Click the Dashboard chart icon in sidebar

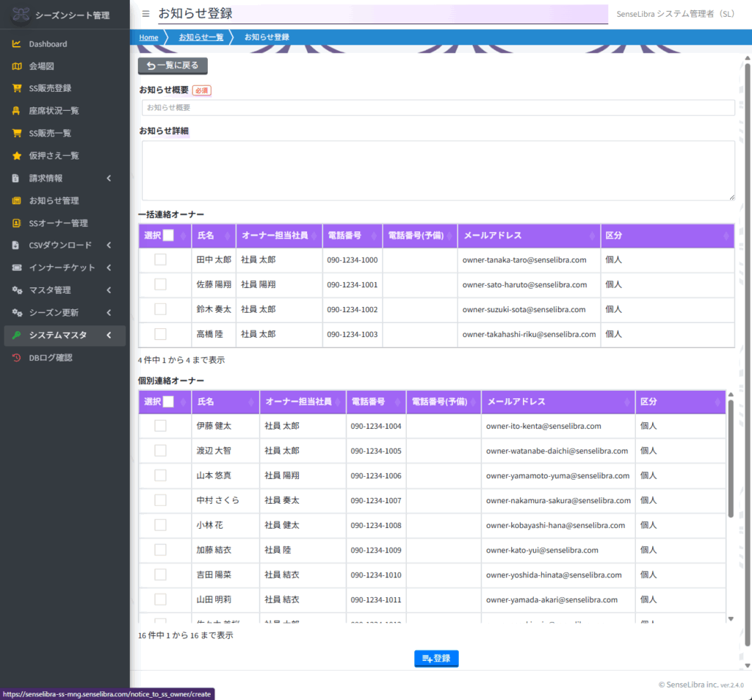click(x=16, y=44)
